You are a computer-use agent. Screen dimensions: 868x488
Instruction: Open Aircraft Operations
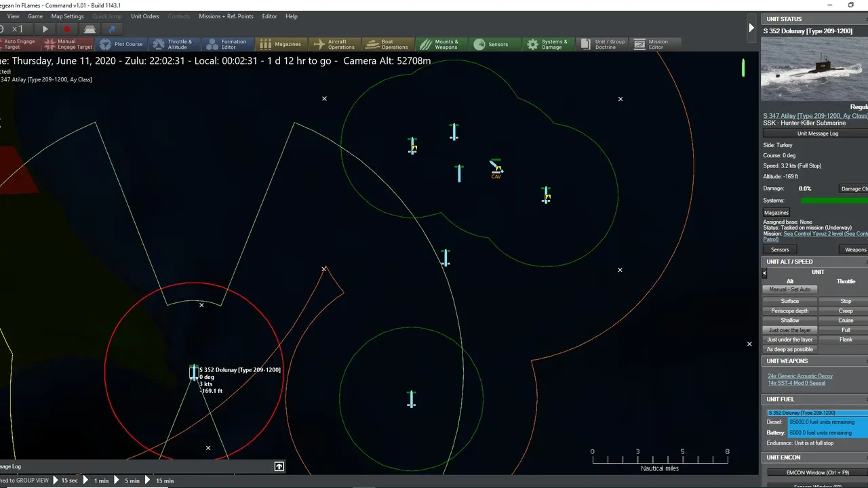coord(334,44)
